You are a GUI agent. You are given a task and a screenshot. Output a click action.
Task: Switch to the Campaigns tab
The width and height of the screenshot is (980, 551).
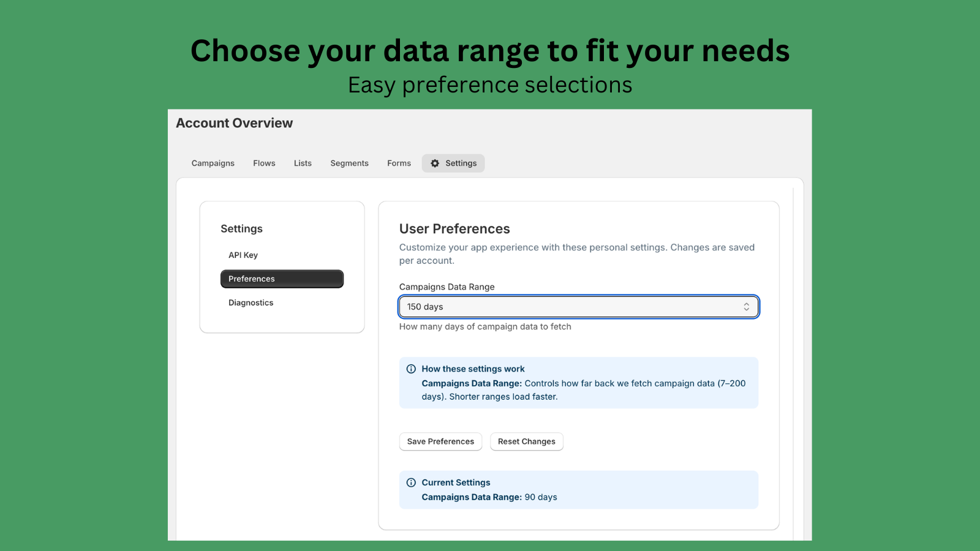click(x=213, y=163)
